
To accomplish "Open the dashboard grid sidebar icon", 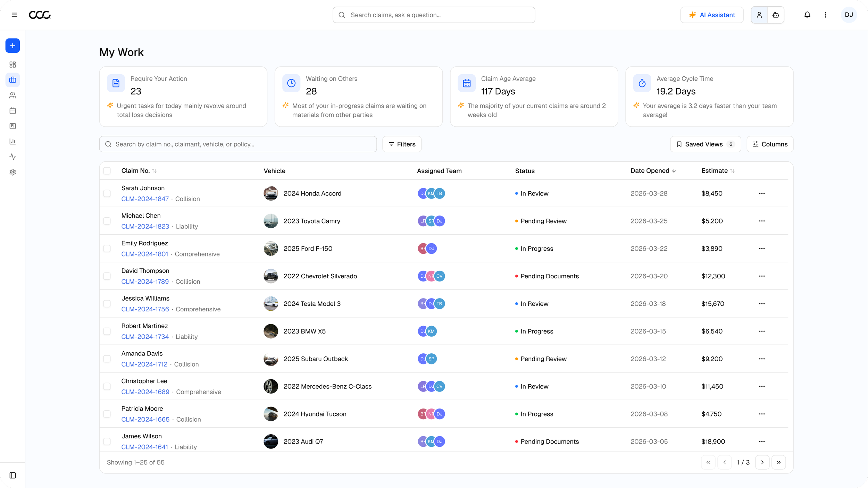I will point(12,65).
